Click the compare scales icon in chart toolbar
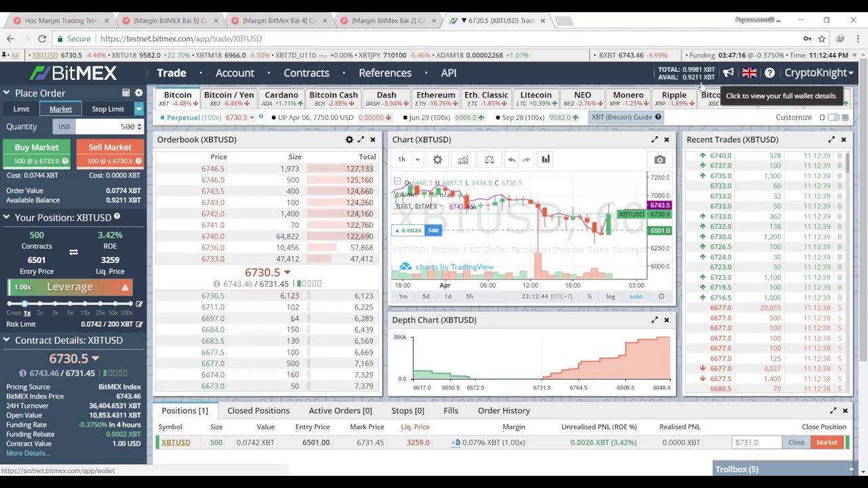This screenshot has height=488, width=868. point(489,159)
